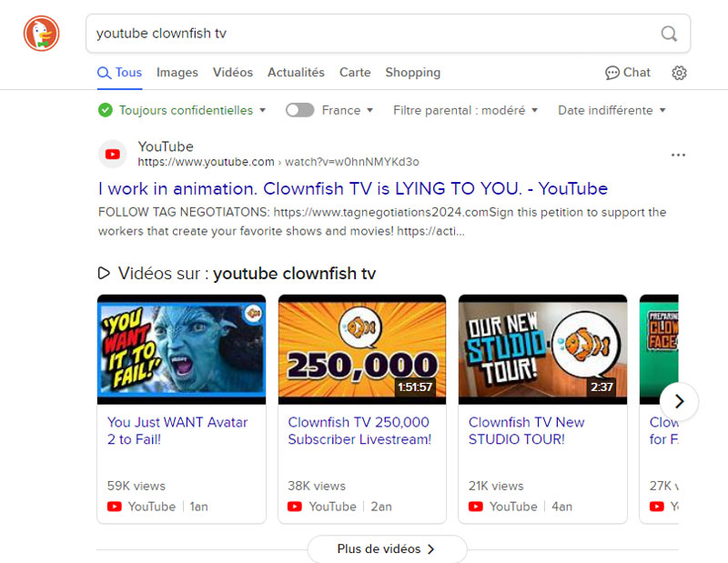This screenshot has width=728, height=563.
Task: Open the settings gear icon
Action: pyautogui.click(x=679, y=73)
